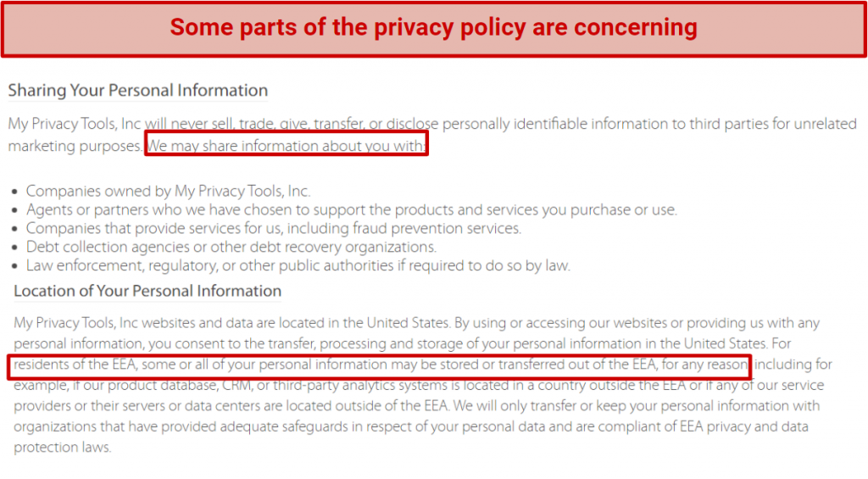Click the 'Debt collection agencies' bullet item

(x=231, y=247)
